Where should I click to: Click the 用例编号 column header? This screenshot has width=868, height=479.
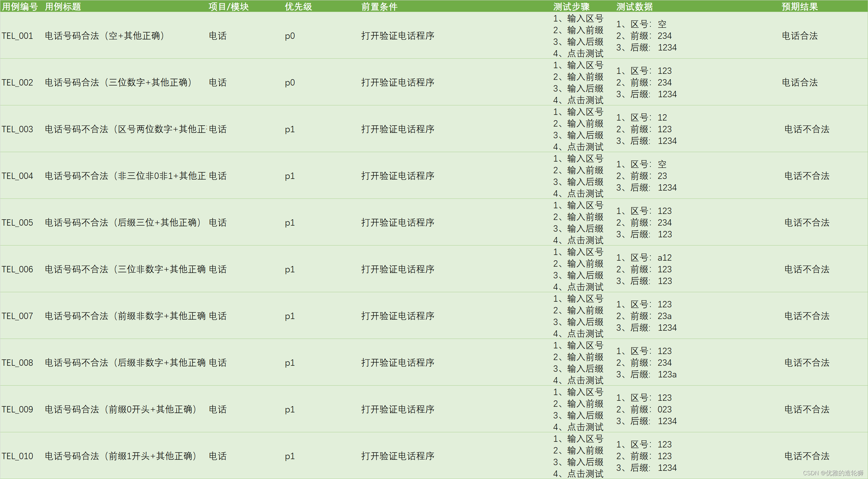[20, 6]
